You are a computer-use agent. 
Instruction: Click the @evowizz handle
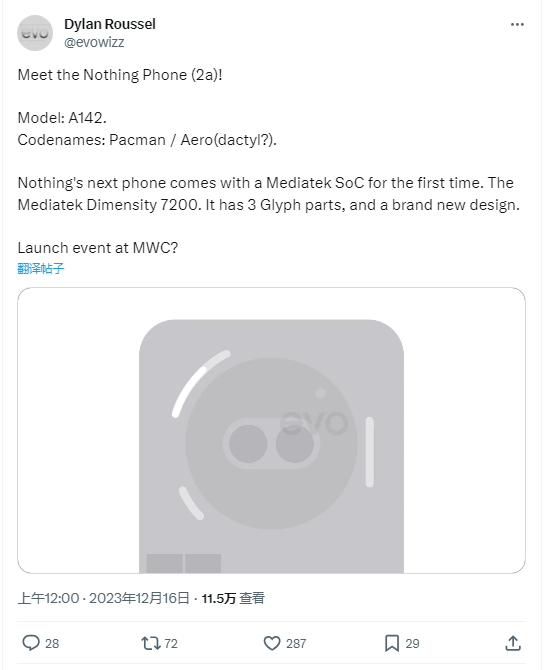[94, 42]
